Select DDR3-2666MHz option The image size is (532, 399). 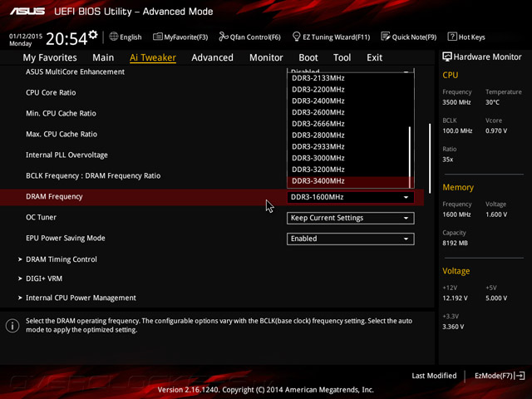[x=347, y=124]
